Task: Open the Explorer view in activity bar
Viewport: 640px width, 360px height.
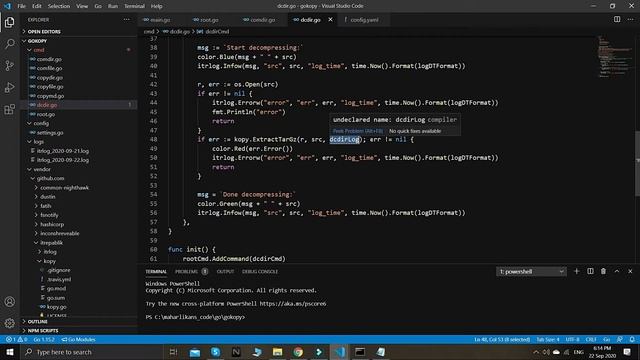Action: pyautogui.click(x=9, y=22)
